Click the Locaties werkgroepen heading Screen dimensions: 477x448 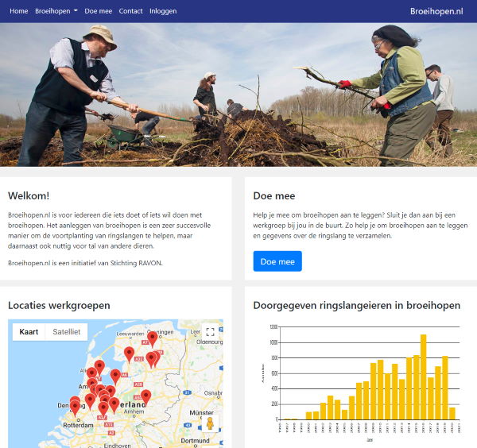[x=59, y=305]
